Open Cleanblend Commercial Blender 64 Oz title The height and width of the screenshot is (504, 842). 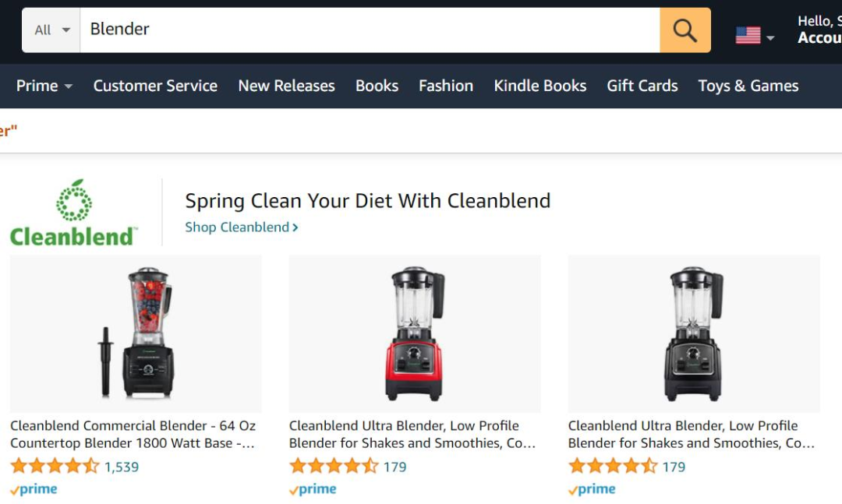point(133,435)
